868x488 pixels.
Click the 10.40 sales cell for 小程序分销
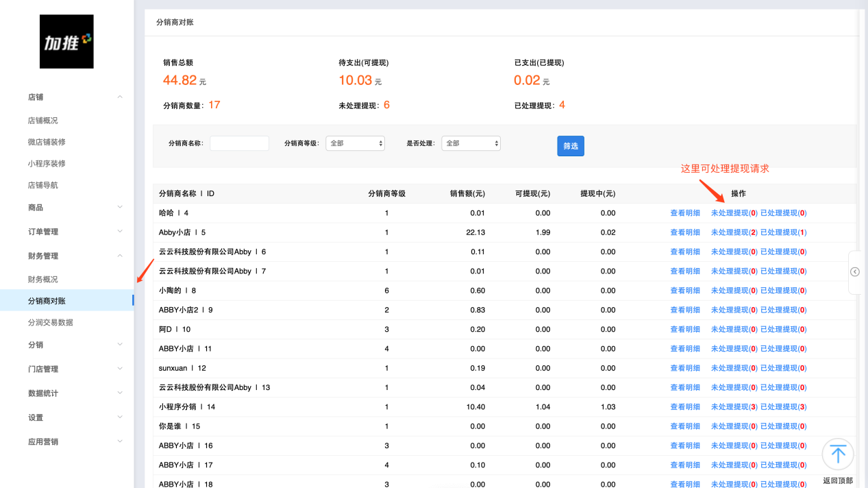tap(474, 407)
